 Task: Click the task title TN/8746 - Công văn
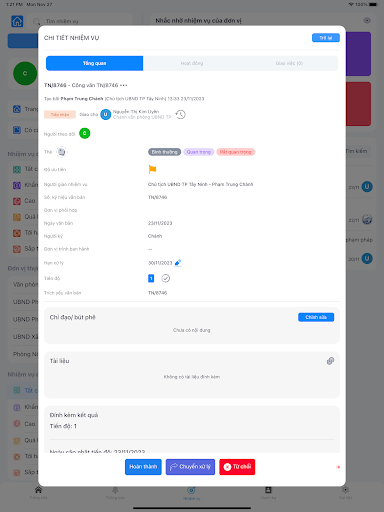click(x=81, y=85)
